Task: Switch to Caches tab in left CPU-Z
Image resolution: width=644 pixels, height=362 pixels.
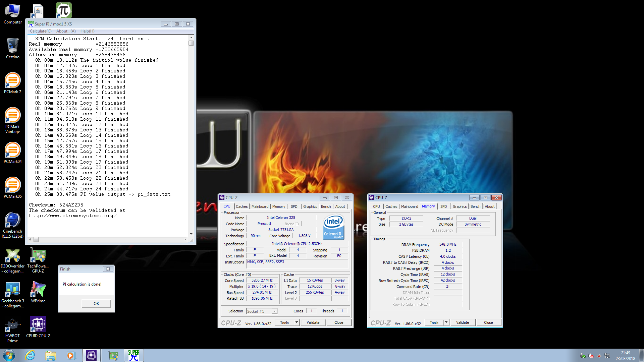Action: click(x=241, y=206)
